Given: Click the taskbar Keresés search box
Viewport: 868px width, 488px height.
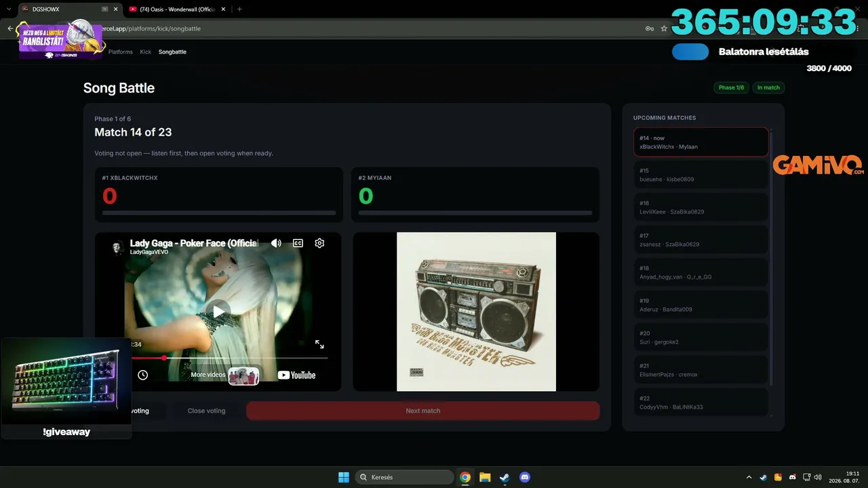Looking at the screenshot, I should [405, 477].
